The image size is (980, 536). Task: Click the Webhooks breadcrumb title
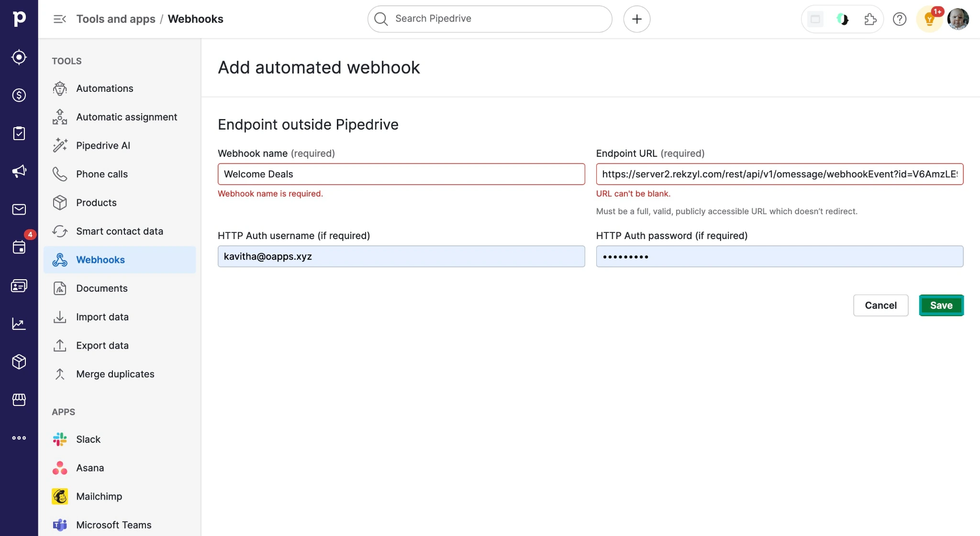pyautogui.click(x=195, y=19)
